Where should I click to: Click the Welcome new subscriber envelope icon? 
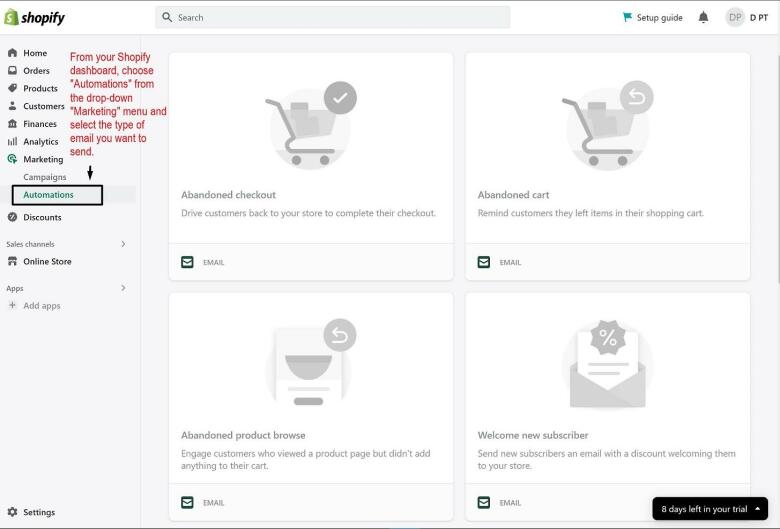point(484,502)
